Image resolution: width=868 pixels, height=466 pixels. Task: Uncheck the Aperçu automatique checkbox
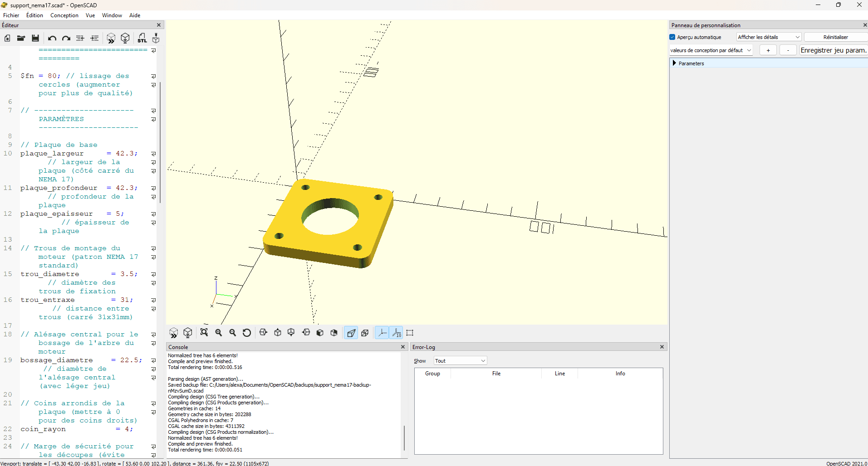click(672, 37)
